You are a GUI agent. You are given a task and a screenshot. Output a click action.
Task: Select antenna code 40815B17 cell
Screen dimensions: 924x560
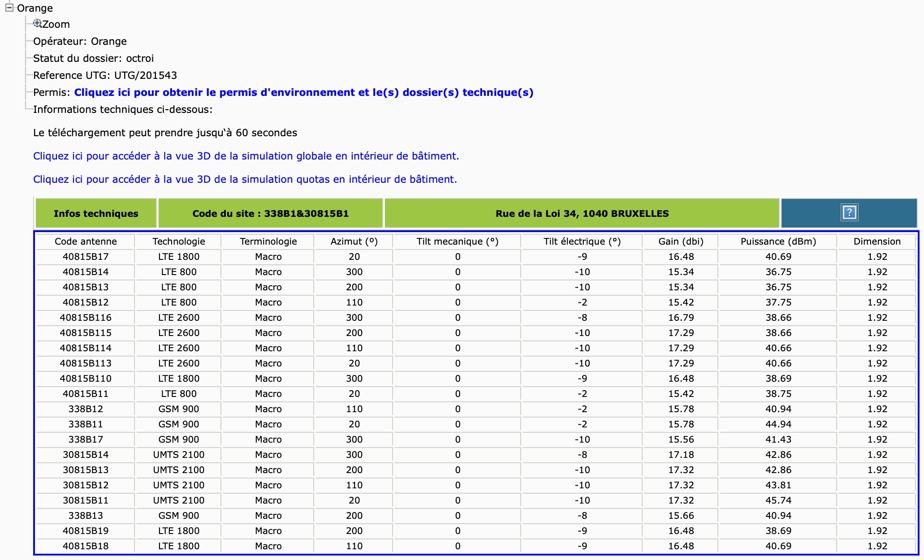[86, 257]
